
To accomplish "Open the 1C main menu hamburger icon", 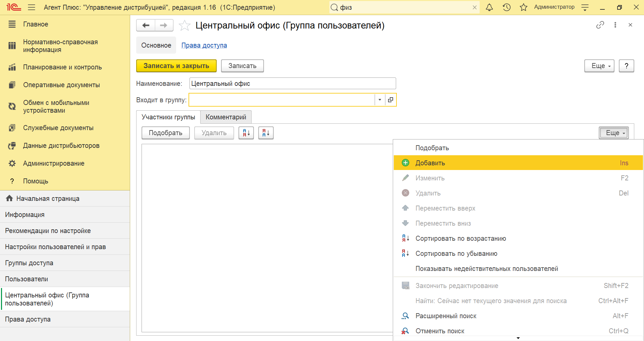I will pos(32,7).
